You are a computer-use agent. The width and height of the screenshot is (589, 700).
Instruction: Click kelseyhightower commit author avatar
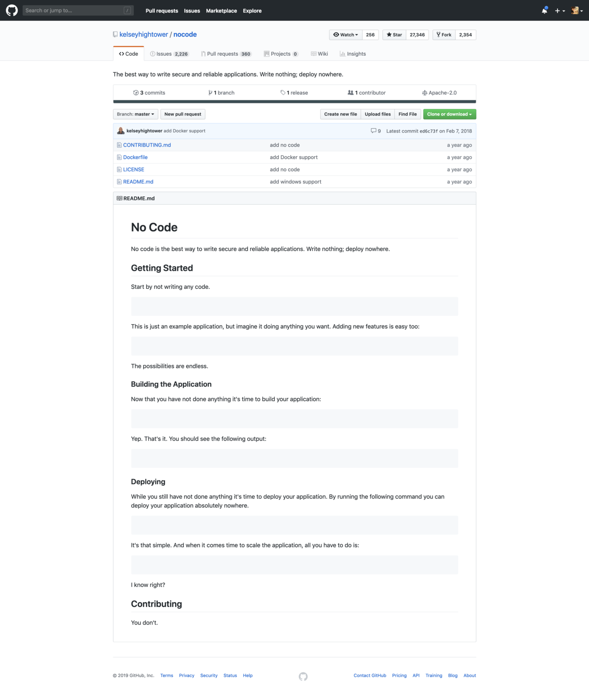(x=121, y=131)
